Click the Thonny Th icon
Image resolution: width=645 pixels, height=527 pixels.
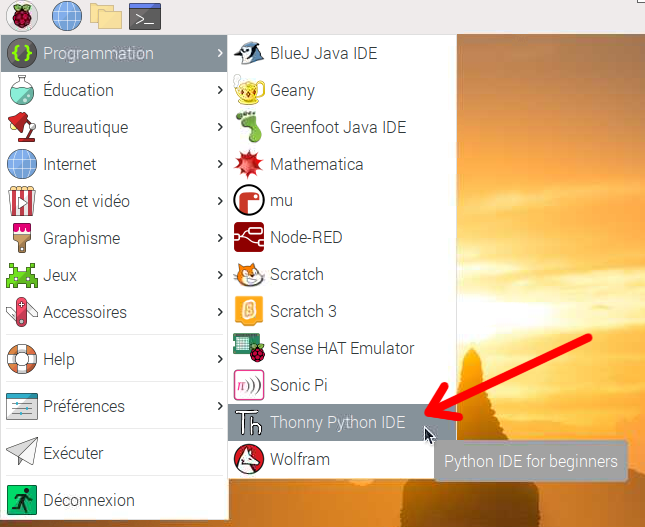point(248,422)
